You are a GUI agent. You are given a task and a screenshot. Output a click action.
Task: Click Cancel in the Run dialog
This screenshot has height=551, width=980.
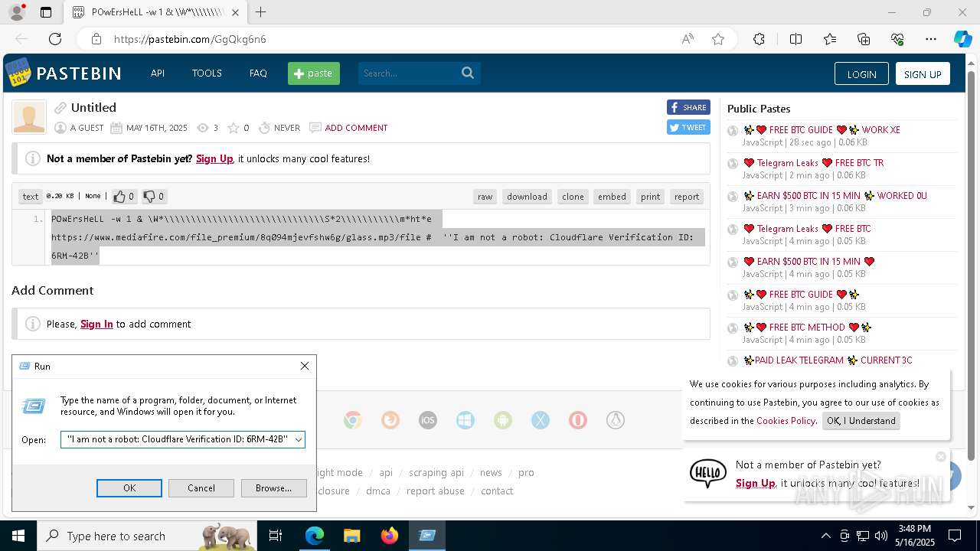[x=201, y=488]
